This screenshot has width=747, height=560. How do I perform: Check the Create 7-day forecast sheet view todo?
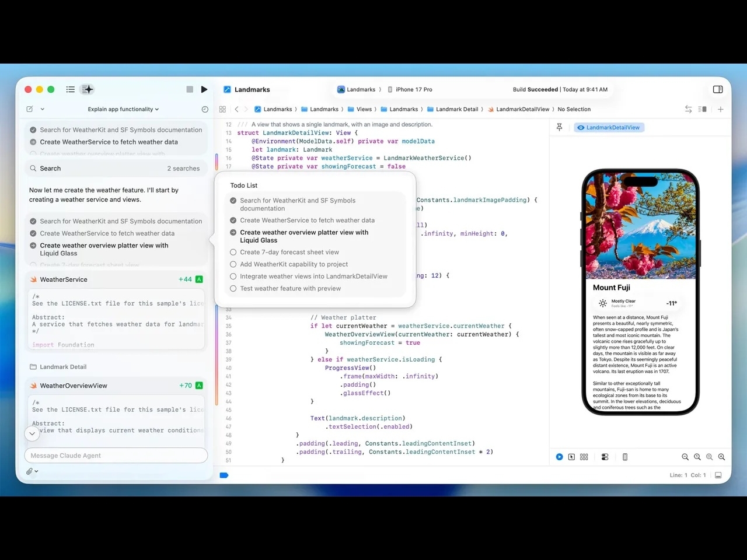coord(233,252)
